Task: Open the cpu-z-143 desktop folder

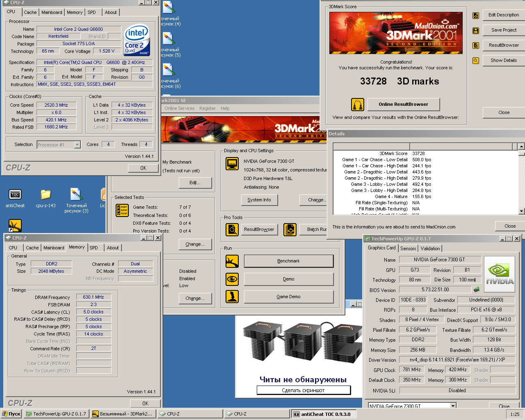Action: (46, 198)
